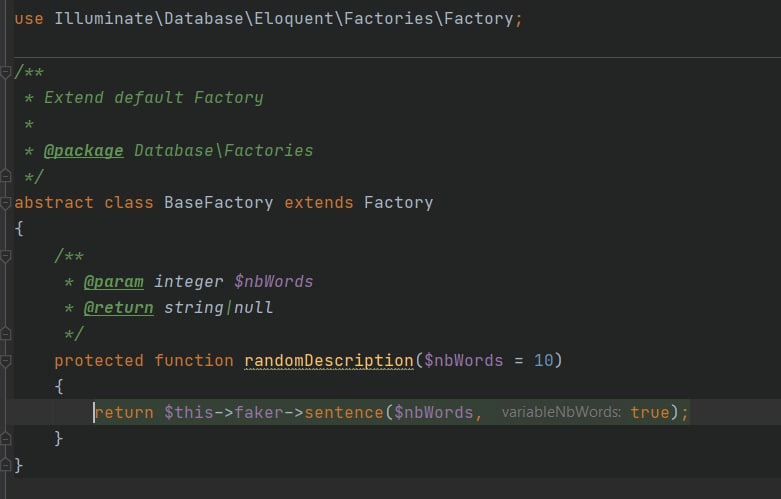Click the @param docblock tag

(114, 281)
